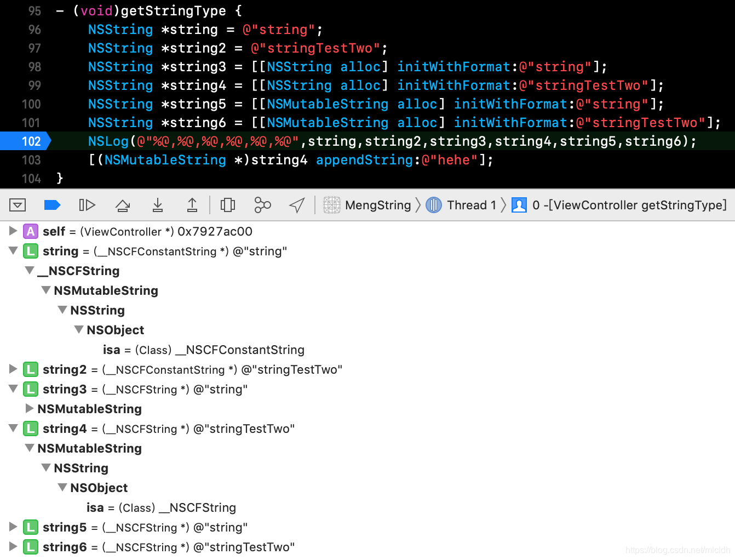Continue program execution
Screen dimensions: 735x560
click(87, 204)
